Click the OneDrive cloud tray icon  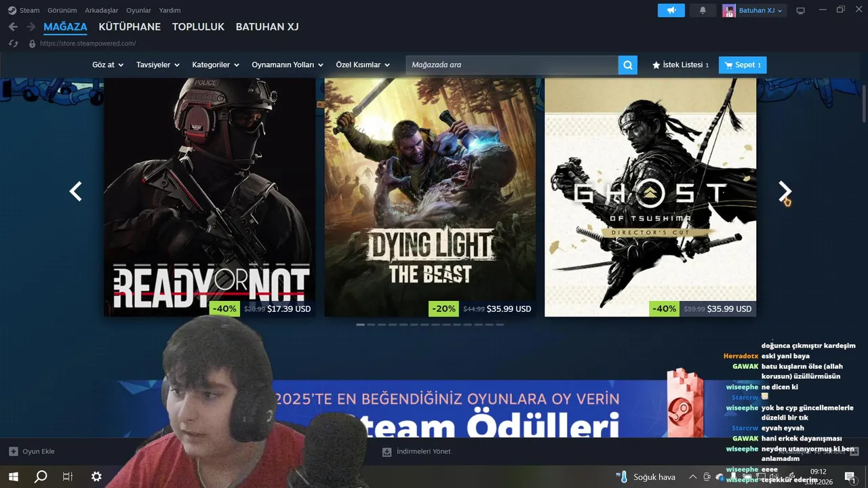pos(719,477)
